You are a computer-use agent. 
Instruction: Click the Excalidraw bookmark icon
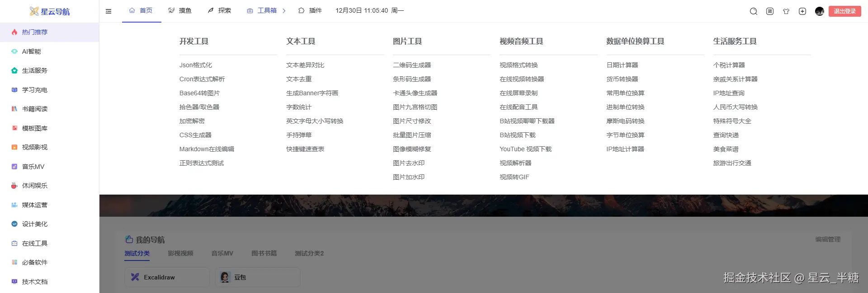click(135, 277)
